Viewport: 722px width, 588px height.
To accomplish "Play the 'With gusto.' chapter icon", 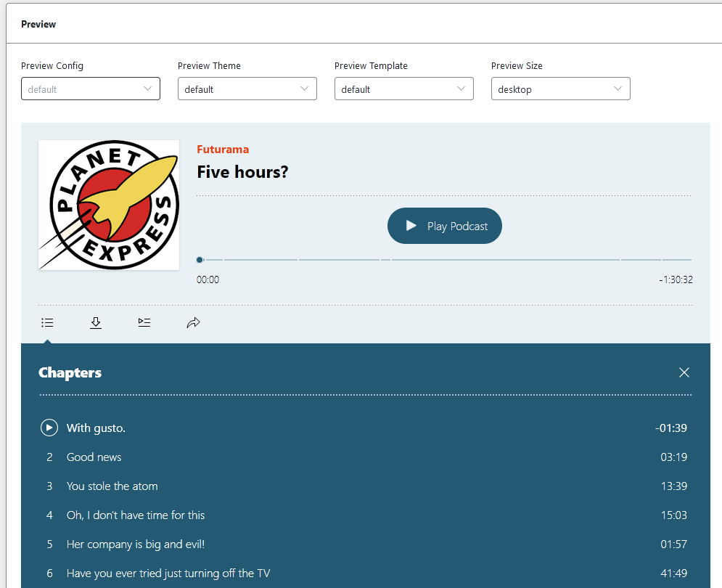I will pos(49,428).
